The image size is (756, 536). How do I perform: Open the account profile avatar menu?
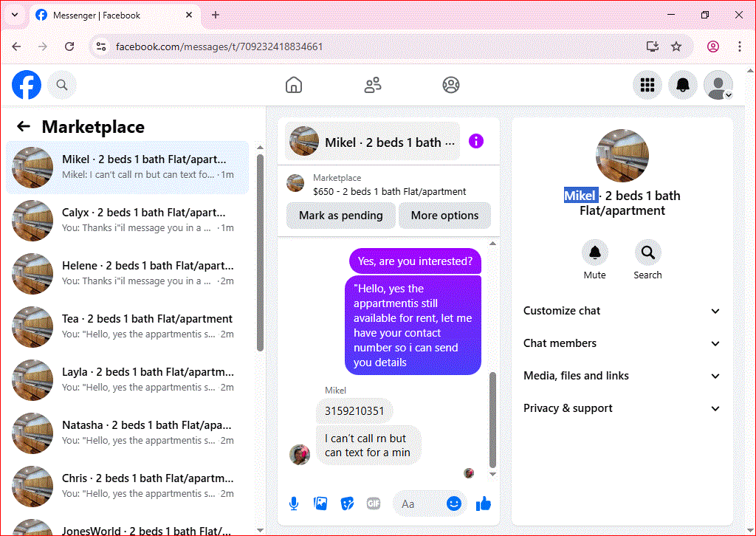(718, 85)
